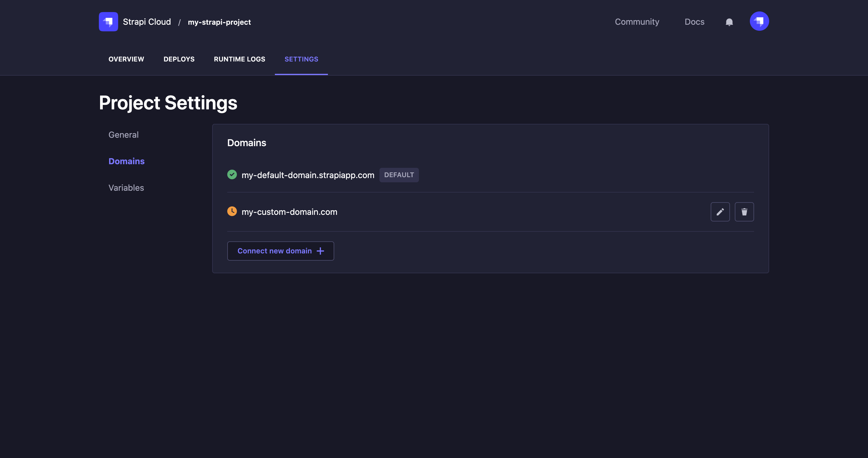
Task: Click the my-strapi-project breadcrumb link
Action: 219,22
